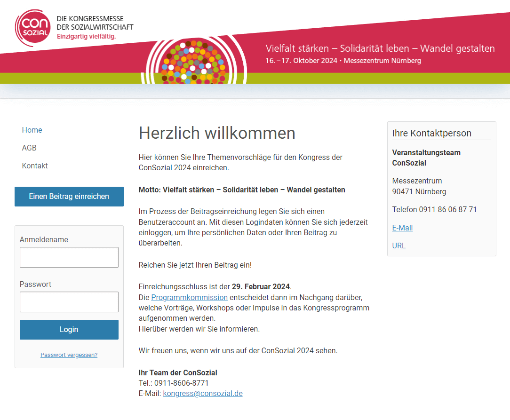The image size is (510, 420).
Task: Focus the Anmeldename input field
Action: (69, 257)
